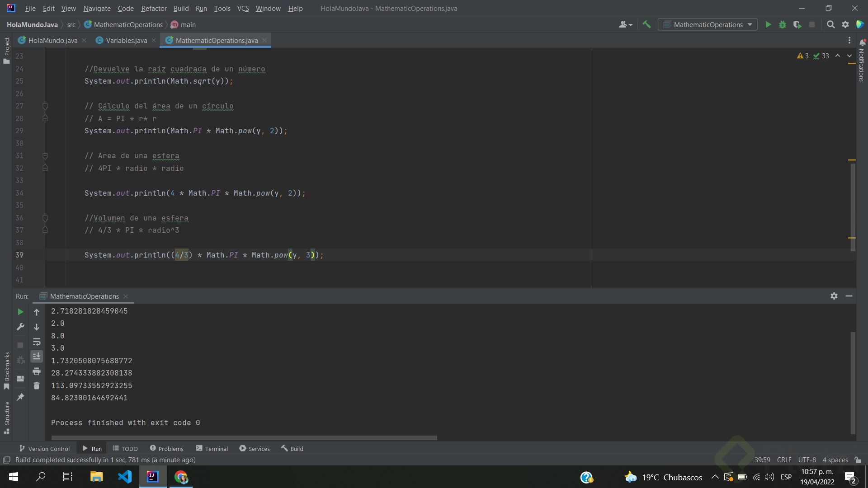Change file encoding UTF-8
This screenshot has height=488, width=868.
pos(807,460)
